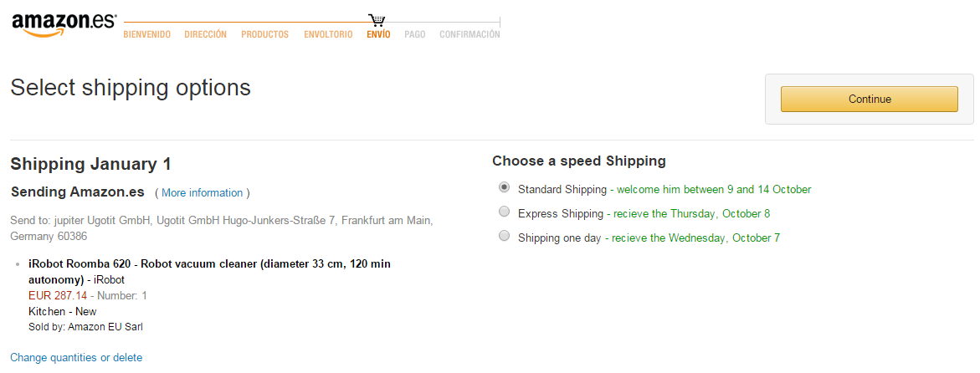
Task: Click the amazon.es logo
Action: pos(64,25)
